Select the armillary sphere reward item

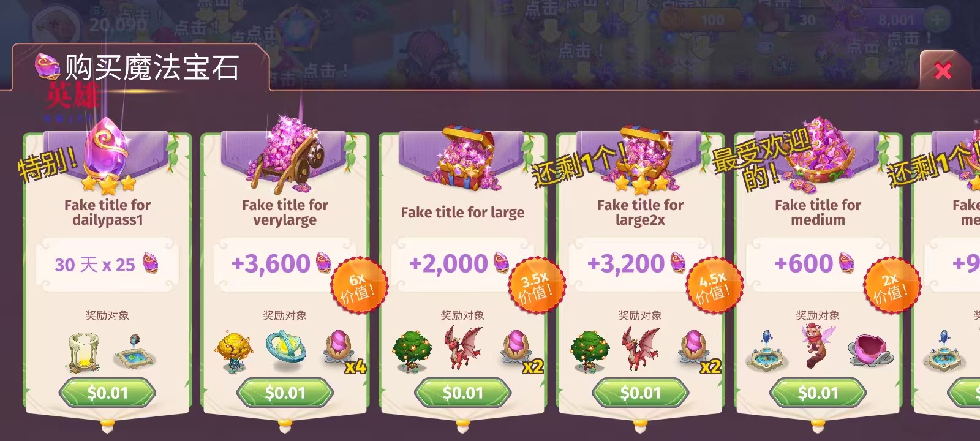pyautogui.click(x=286, y=350)
